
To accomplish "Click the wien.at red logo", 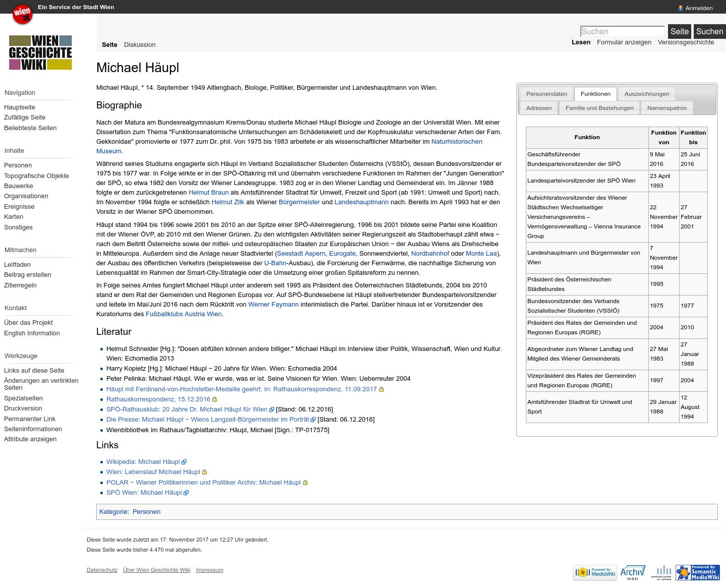I will point(22,15).
